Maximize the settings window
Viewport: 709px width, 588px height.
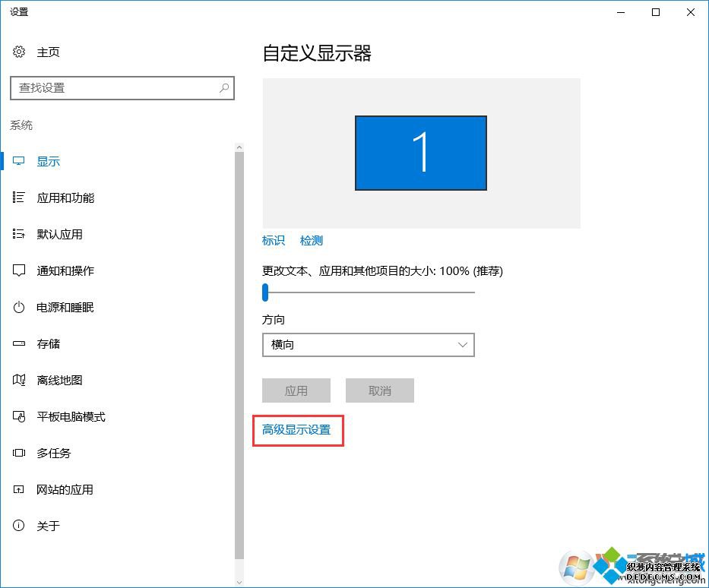(x=656, y=12)
